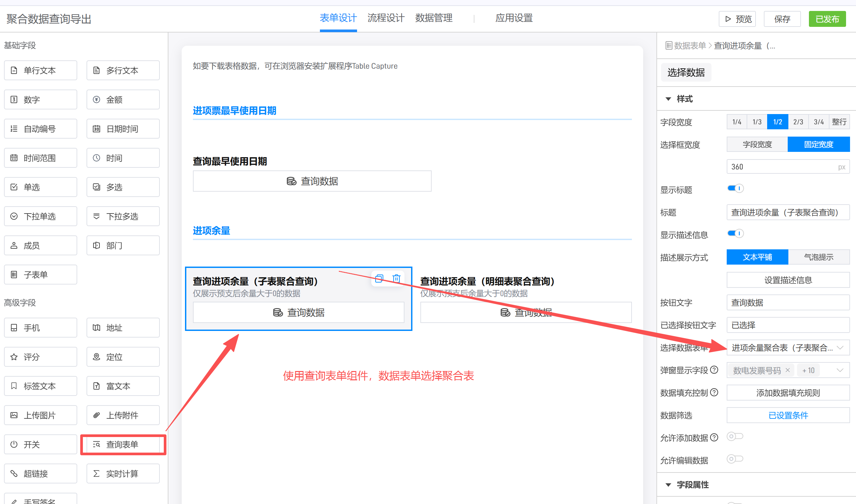Viewport: 856px width, 504px height.
Task: Select the 手机 phone field icon
Action: pos(14,328)
